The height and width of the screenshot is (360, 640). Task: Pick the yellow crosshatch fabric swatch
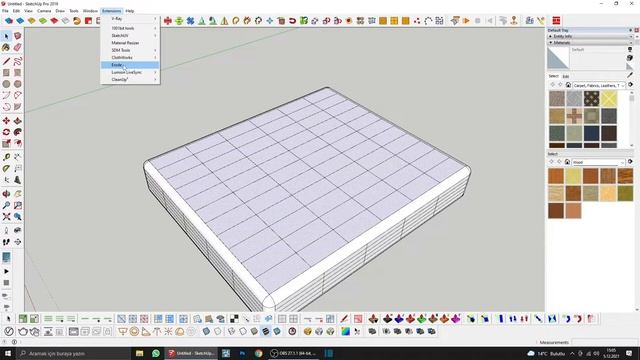pyautogui.click(x=609, y=98)
